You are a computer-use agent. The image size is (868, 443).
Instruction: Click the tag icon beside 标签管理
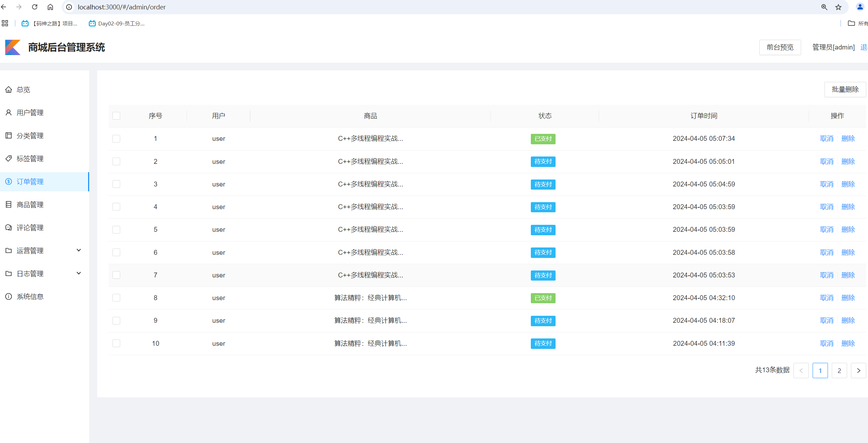(x=9, y=159)
